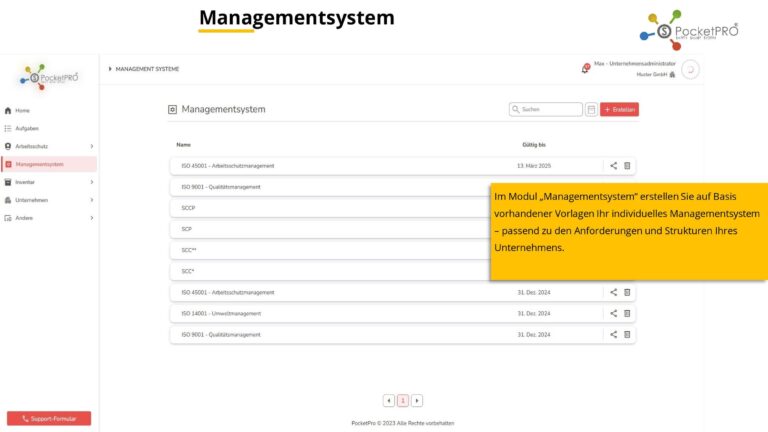Open the Support-Formular button

pos(49,418)
